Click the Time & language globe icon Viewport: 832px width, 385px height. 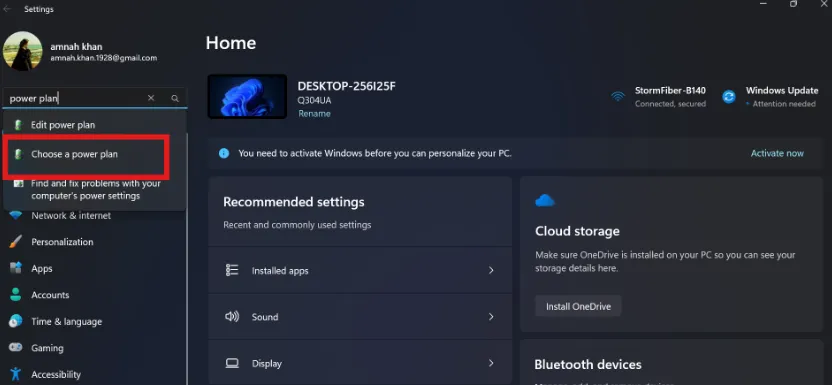[16, 321]
